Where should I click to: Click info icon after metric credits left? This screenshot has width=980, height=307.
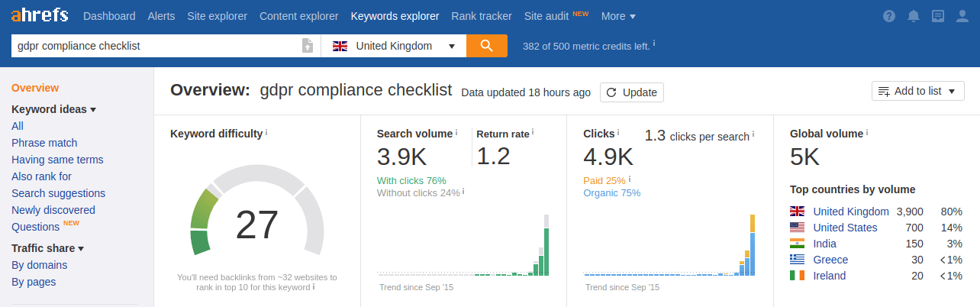click(654, 44)
